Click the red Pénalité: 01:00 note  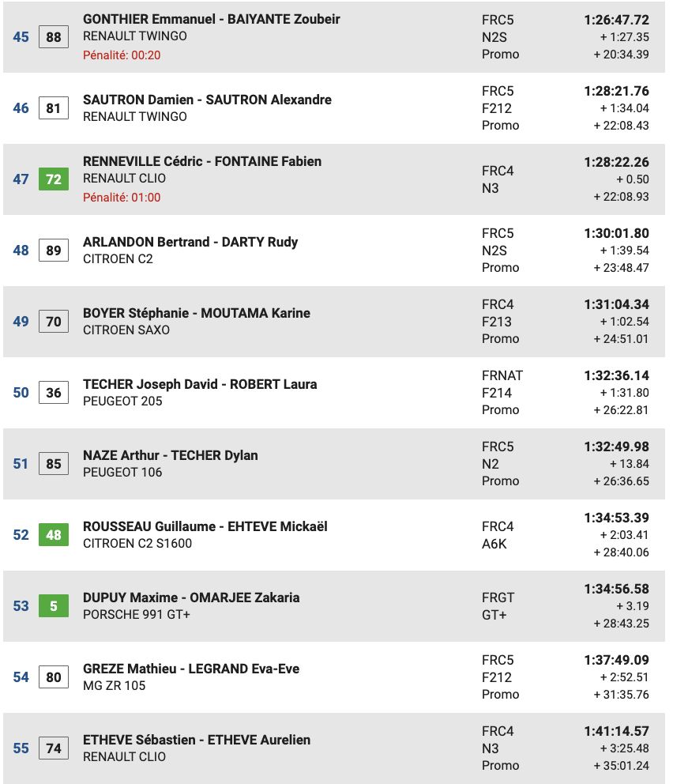pos(122,198)
